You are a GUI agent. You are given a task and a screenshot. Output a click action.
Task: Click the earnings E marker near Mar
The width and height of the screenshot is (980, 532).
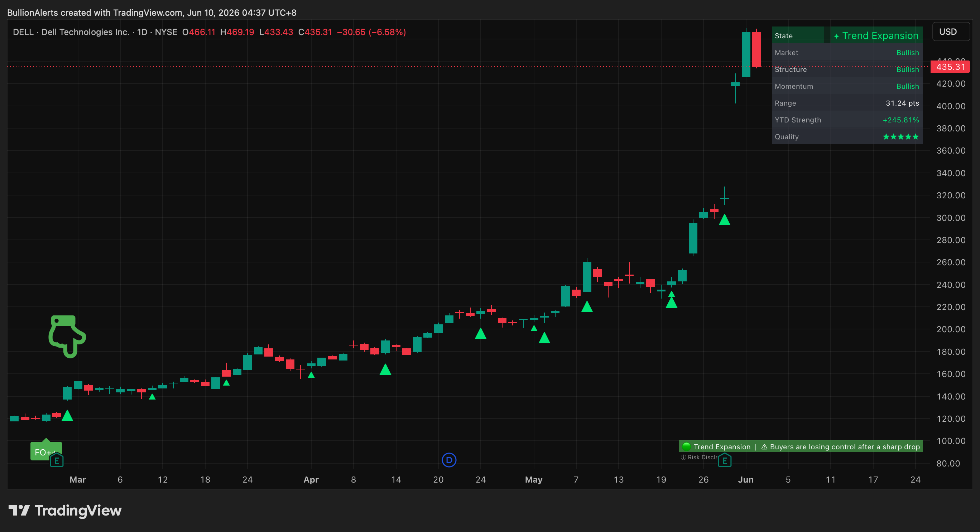(57, 460)
